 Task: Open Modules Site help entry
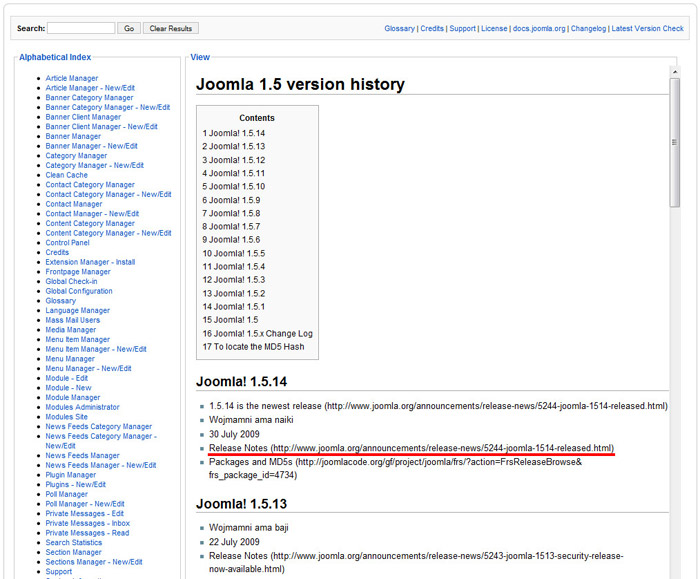[67, 417]
